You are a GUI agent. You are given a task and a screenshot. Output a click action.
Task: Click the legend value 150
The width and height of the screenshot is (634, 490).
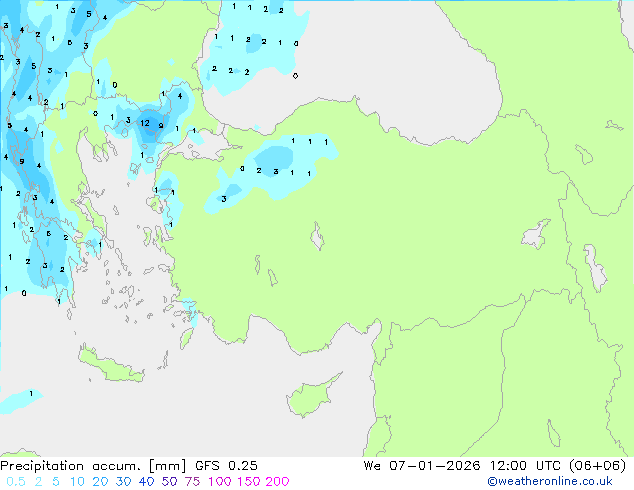point(249,482)
